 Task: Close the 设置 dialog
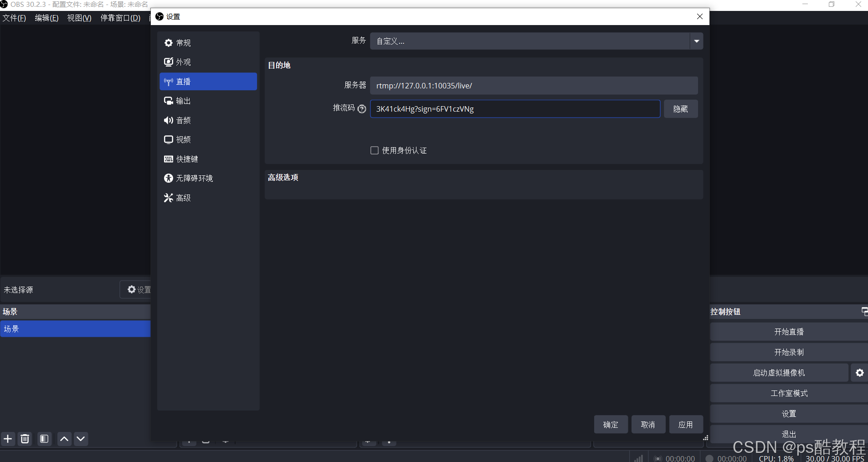700,16
